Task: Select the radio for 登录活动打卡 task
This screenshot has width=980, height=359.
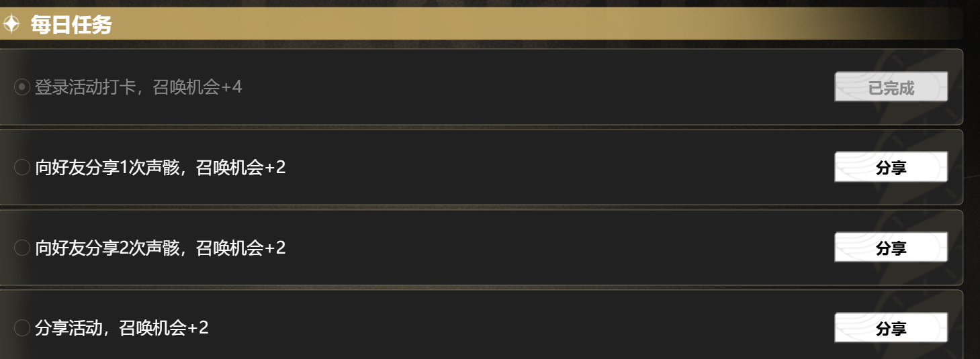Action: point(22,87)
